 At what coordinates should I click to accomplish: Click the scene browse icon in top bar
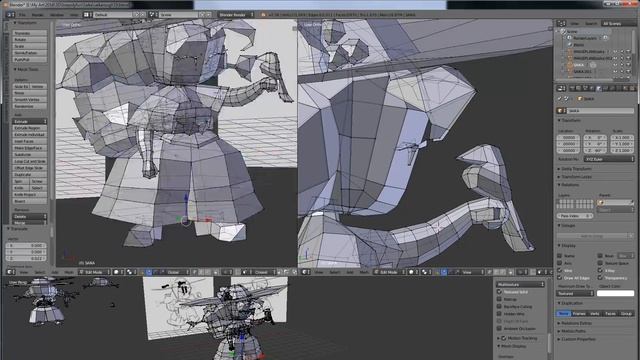point(153,15)
